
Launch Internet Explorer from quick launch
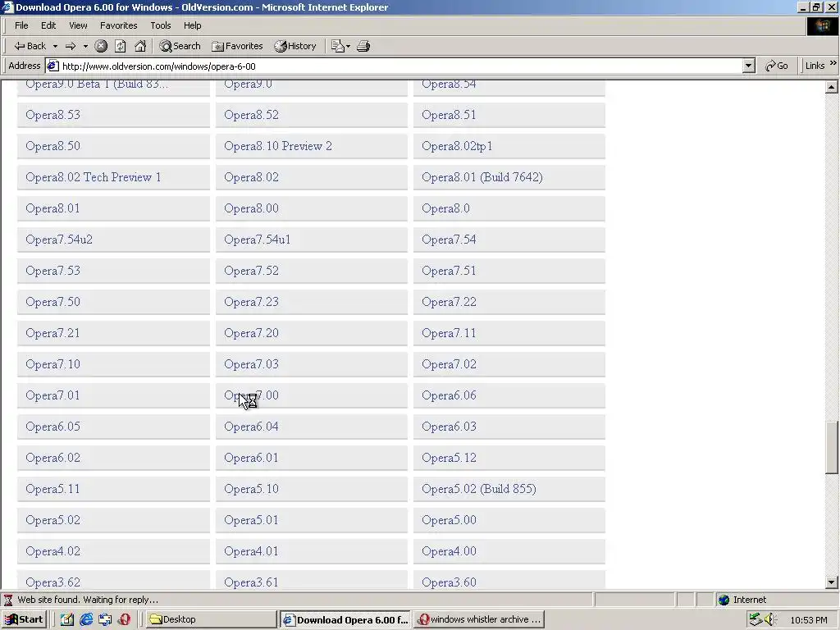(86, 619)
